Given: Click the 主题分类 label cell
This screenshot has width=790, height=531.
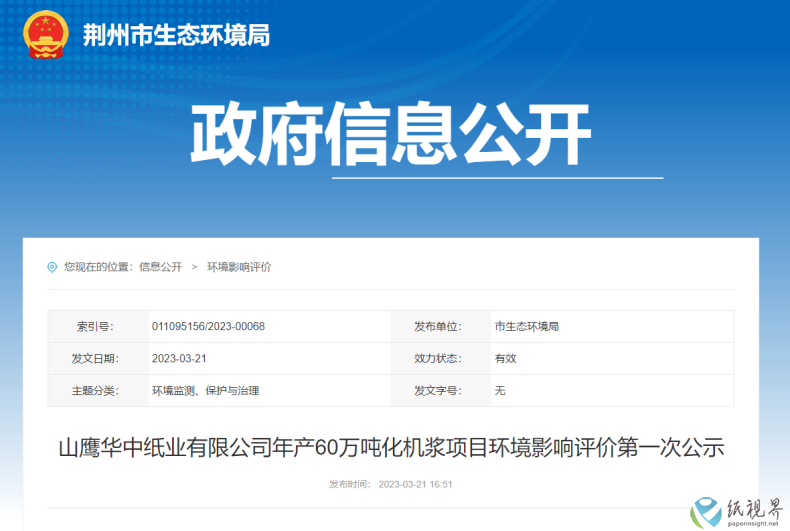Looking at the screenshot, I should [x=98, y=390].
